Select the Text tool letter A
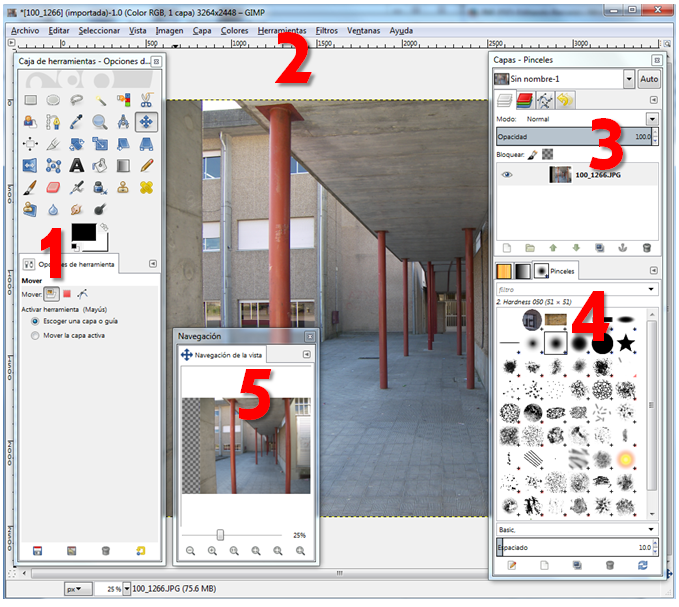Image resolution: width=679 pixels, height=607 pixels. pyautogui.click(x=77, y=165)
